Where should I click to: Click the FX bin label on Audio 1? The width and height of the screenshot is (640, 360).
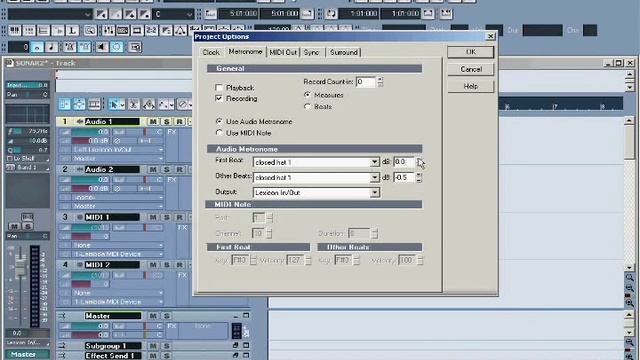tap(172, 132)
